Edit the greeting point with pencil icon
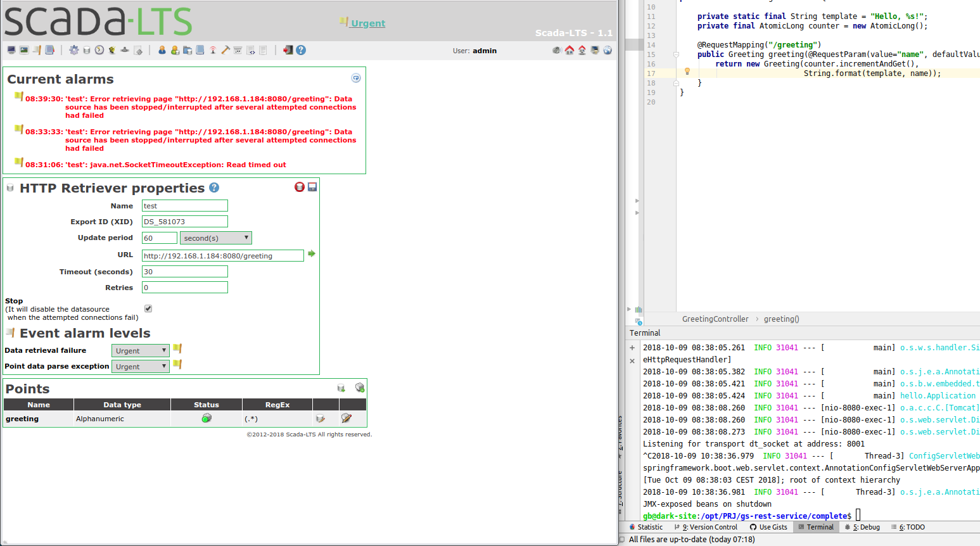This screenshot has width=980, height=546. pyautogui.click(x=347, y=418)
